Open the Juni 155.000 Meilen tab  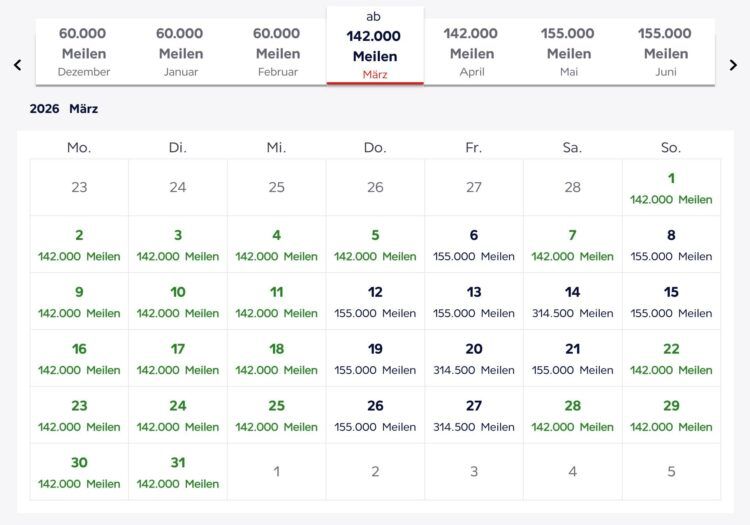click(x=665, y=52)
